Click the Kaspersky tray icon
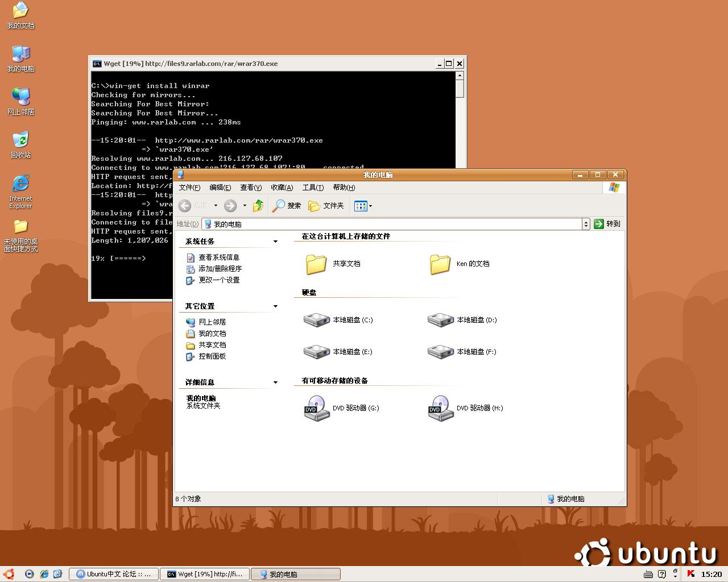This screenshot has height=582, width=728. 691,574
